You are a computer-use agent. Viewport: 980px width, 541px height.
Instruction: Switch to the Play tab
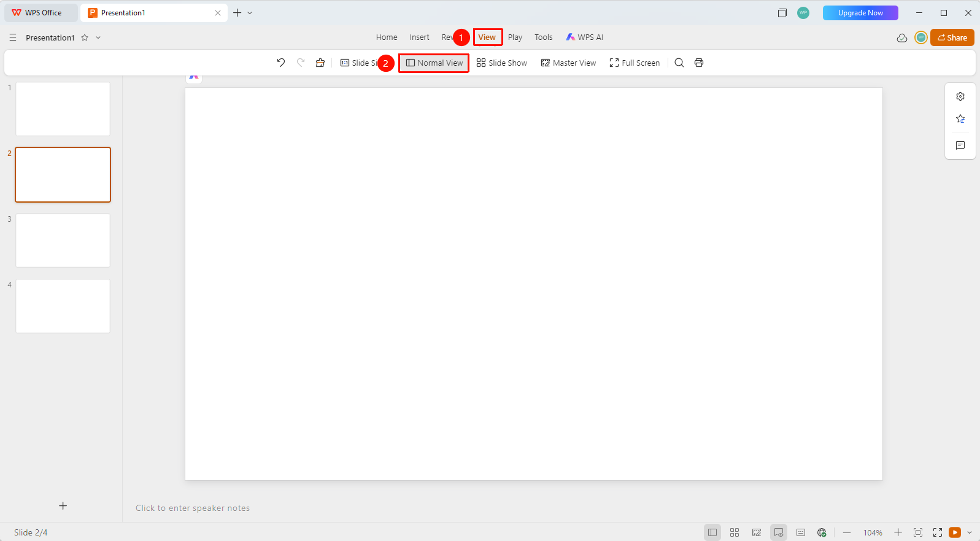click(x=515, y=37)
